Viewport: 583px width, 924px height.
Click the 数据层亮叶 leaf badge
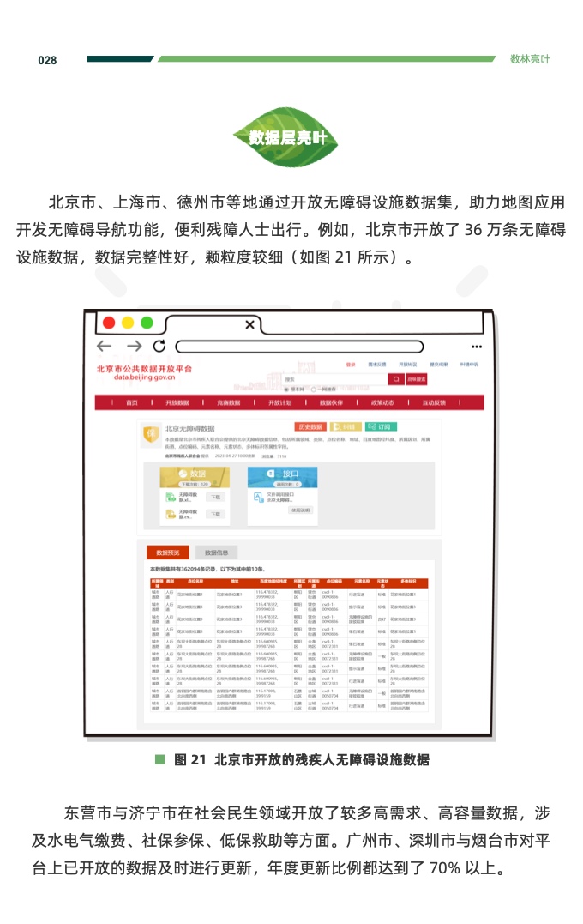pos(286,137)
